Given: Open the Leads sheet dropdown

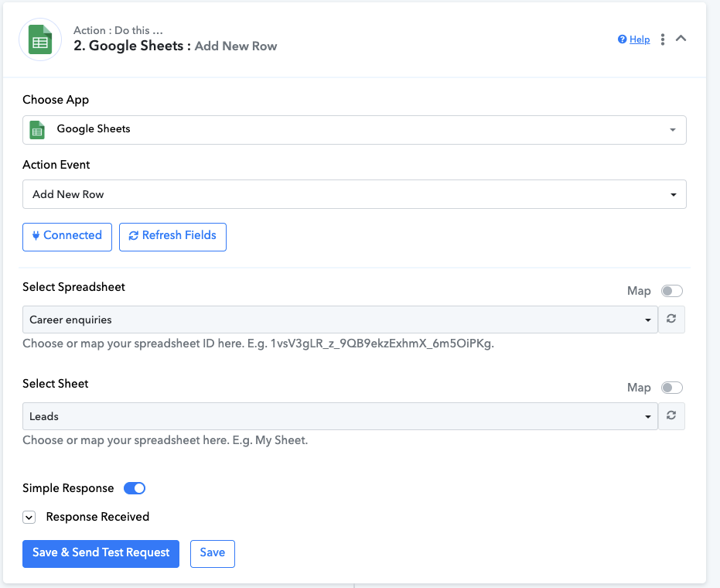Looking at the screenshot, I should [340, 416].
